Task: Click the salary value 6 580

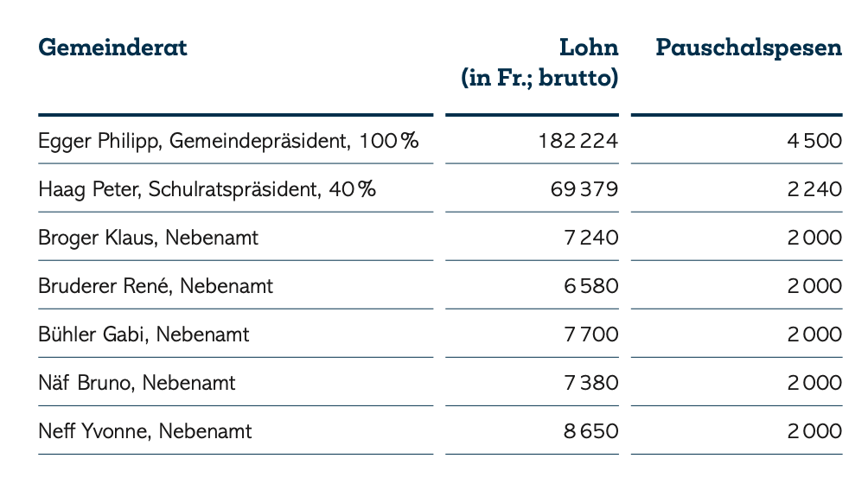Action: point(590,285)
